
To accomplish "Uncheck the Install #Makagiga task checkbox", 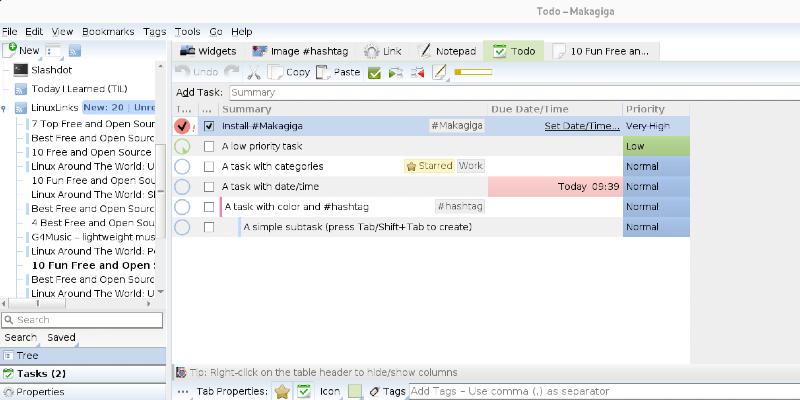I will click(209, 126).
